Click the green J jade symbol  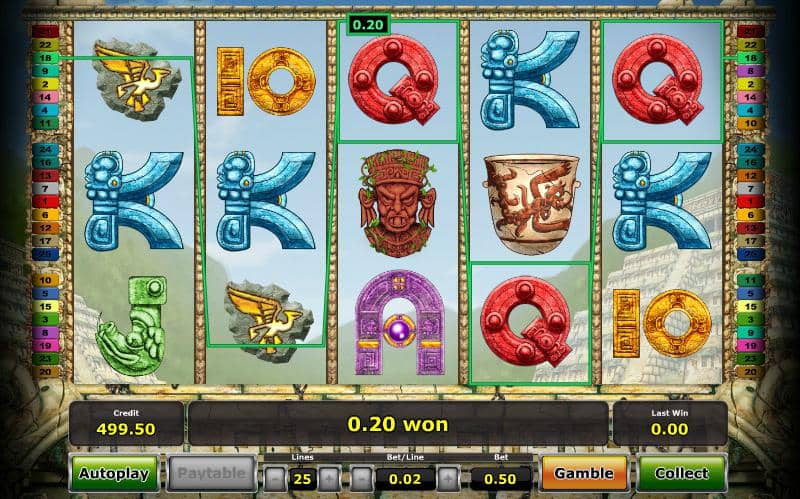click(x=132, y=327)
